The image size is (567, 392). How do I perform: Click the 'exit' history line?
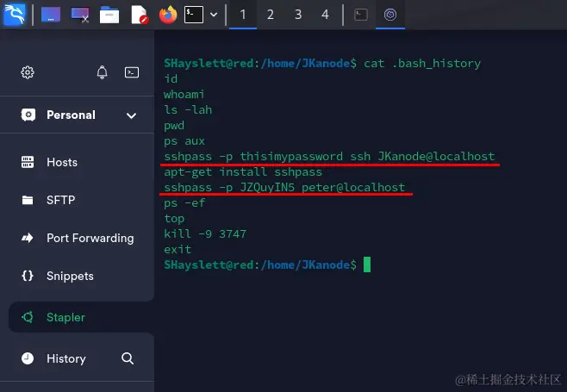point(178,250)
